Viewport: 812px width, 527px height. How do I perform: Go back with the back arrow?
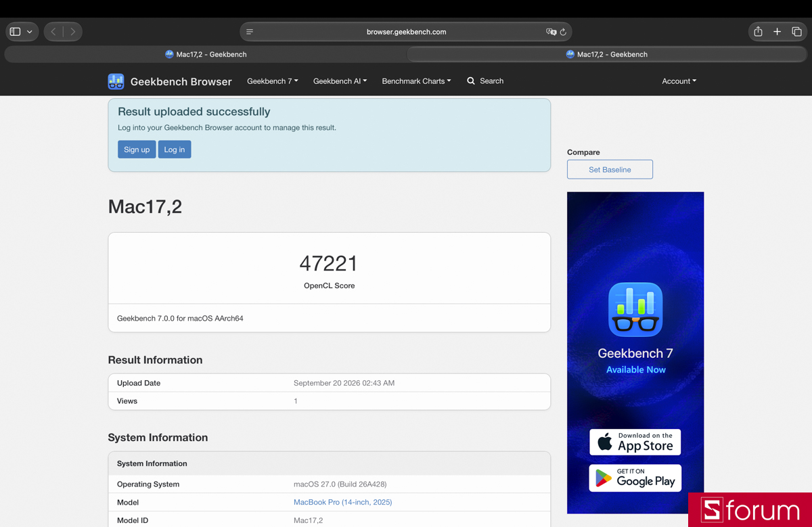pos(53,32)
